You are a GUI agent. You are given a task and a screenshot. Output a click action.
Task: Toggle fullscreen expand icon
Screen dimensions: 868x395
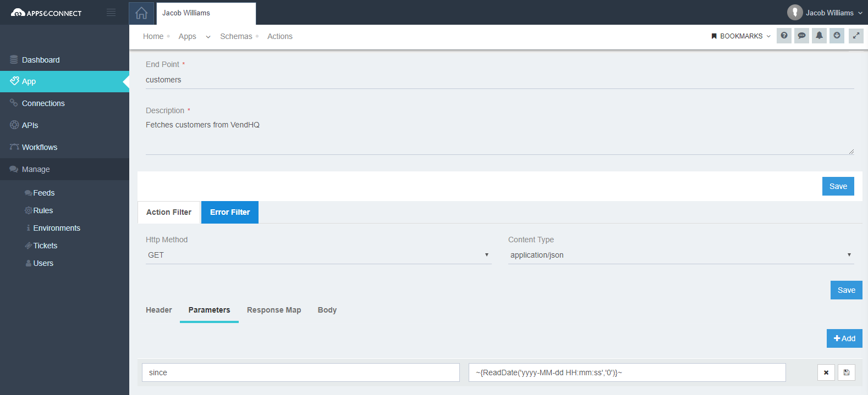[x=856, y=36]
